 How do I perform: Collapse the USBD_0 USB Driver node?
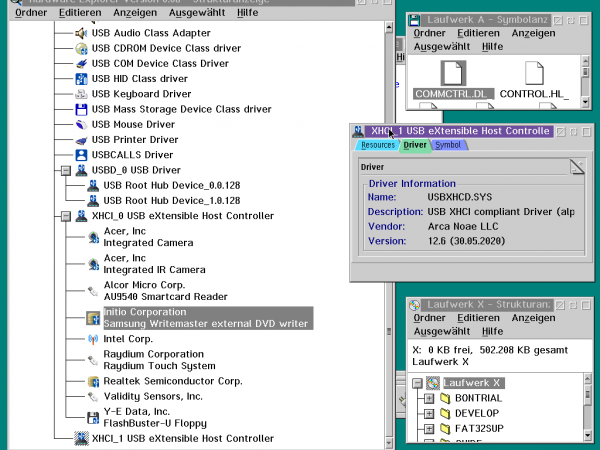65,170
